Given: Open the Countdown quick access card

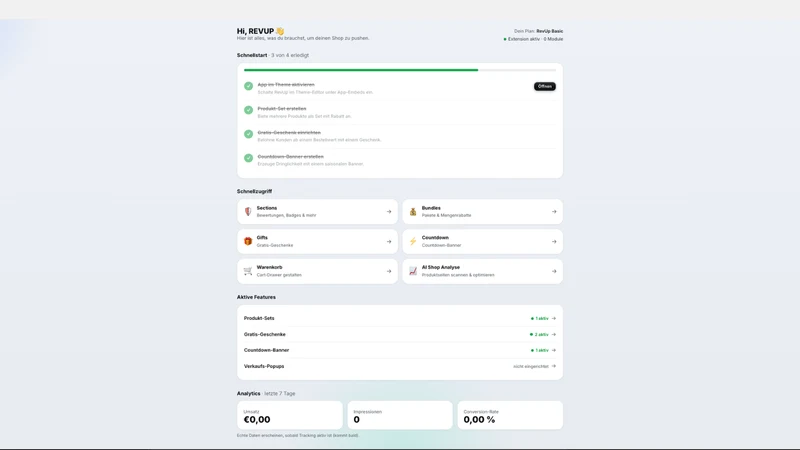Looking at the screenshot, I should 483,241.
